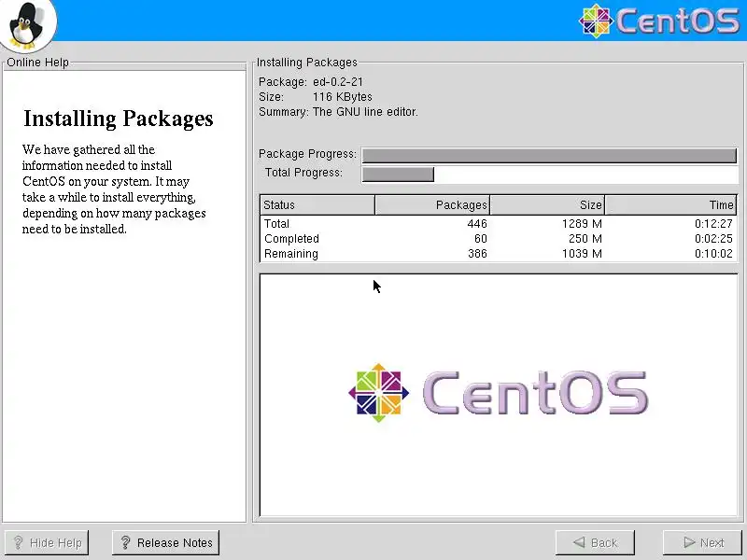The height and width of the screenshot is (560, 747).
Task: Click the 250 M completed size
Action: [585, 239]
